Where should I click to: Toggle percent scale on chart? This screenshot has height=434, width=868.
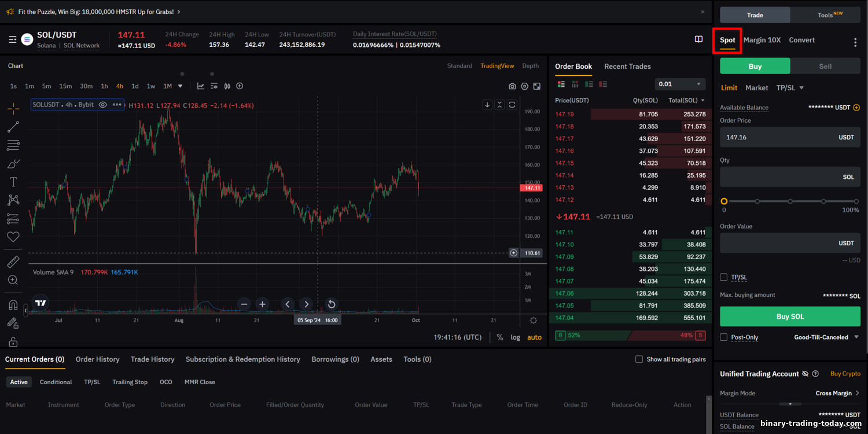[x=500, y=337]
